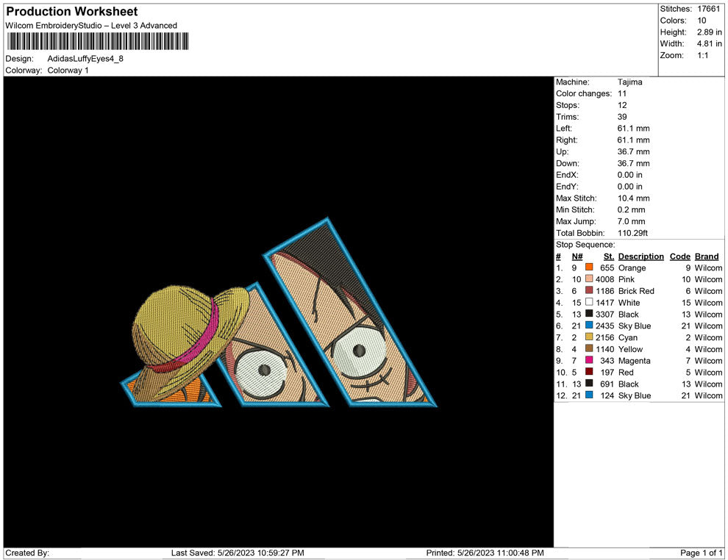Click the Max Stitch value '10.4 mm'
The width and height of the screenshot is (728, 560).
click(x=633, y=198)
